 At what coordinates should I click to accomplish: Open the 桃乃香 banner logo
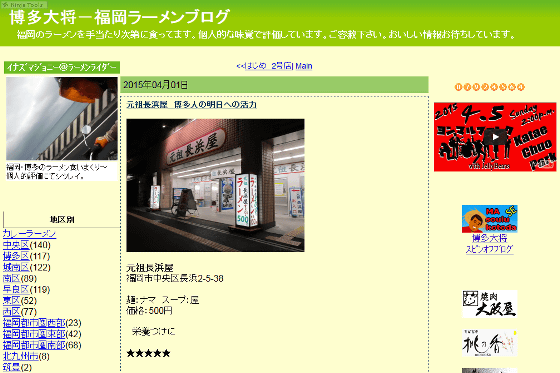tap(489, 343)
